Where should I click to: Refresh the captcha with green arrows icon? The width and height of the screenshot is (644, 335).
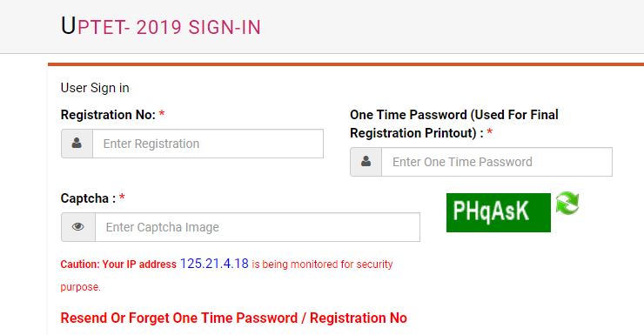pos(567,204)
